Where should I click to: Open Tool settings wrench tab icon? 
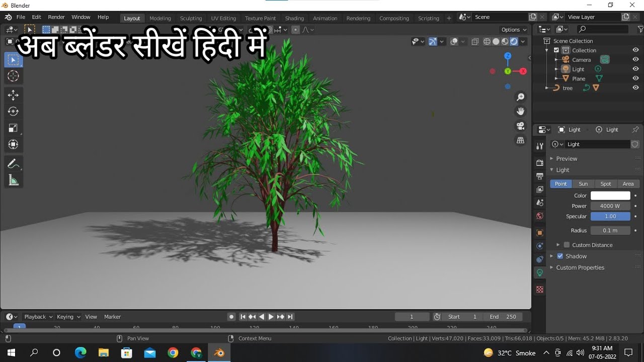(x=540, y=146)
